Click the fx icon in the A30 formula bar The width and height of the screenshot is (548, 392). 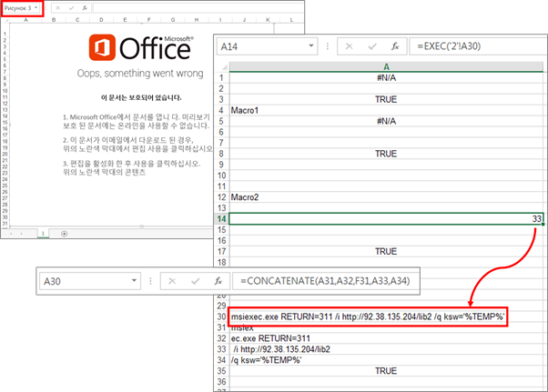coord(216,283)
